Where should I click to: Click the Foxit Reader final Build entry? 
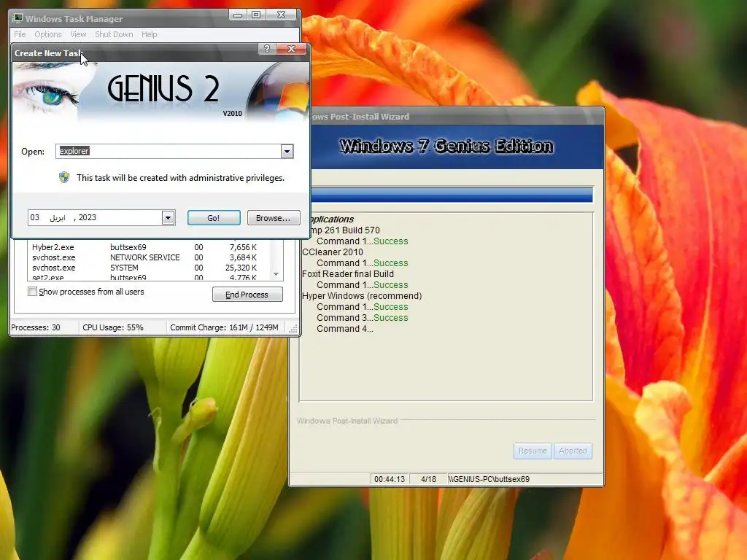[x=348, y=274]
